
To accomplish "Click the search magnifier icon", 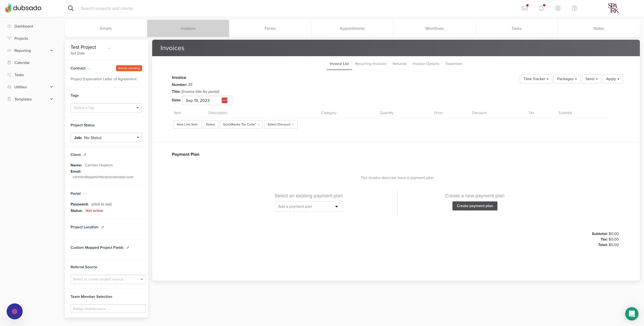I will [x=71, y=8].
